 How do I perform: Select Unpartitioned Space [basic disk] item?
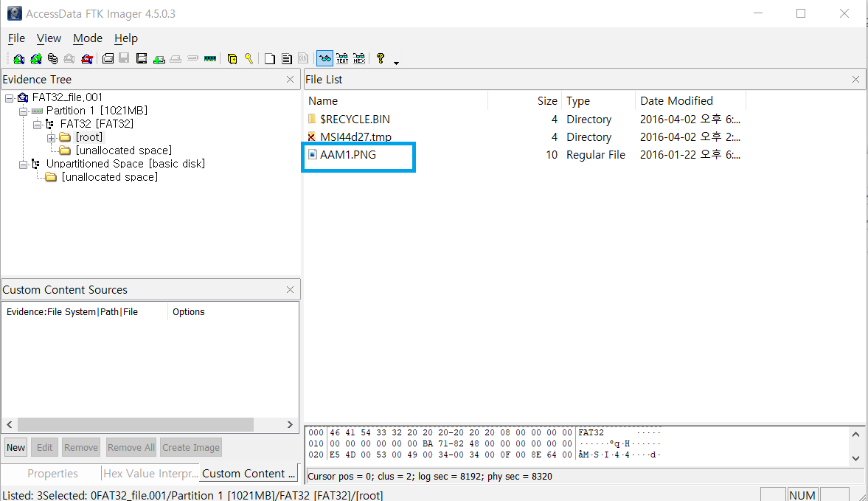pyautogui.click(x=125, y=164)
